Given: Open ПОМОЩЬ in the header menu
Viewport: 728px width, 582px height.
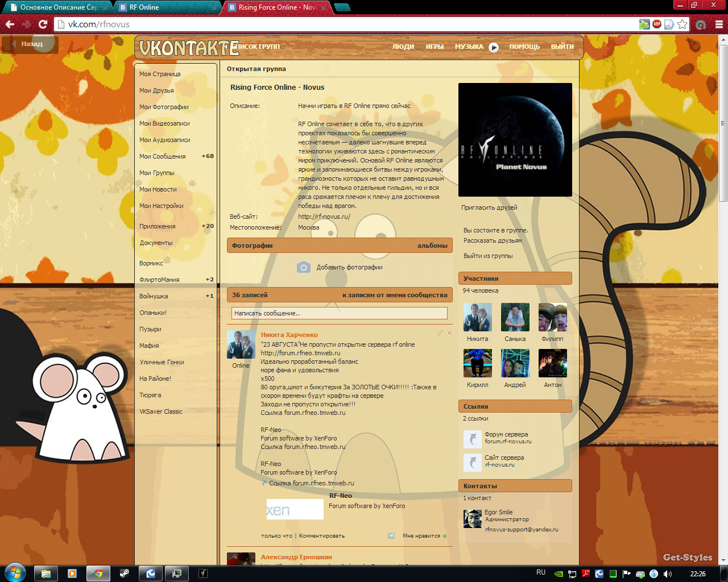Looking at the screenshot, I should point(524,47).
